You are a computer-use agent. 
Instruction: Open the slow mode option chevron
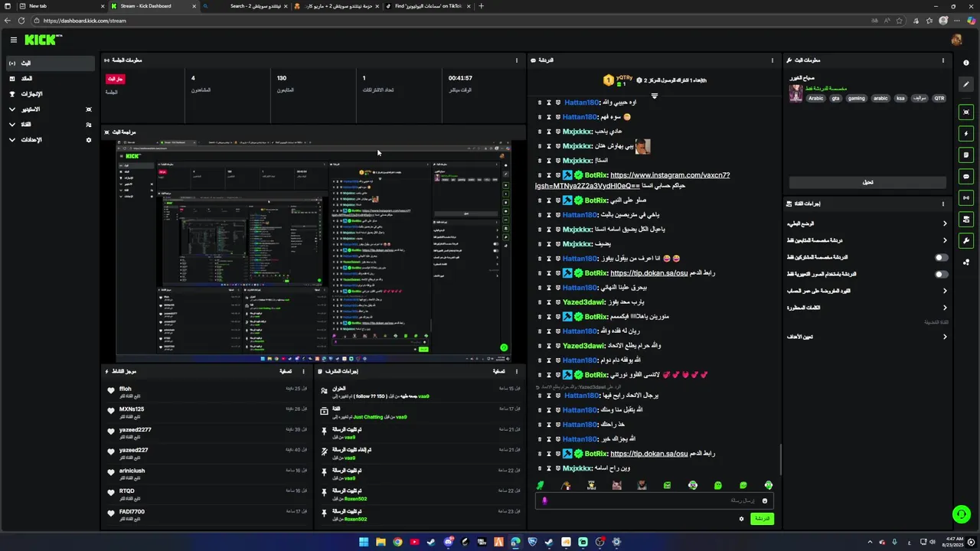(x=945, y=223)
